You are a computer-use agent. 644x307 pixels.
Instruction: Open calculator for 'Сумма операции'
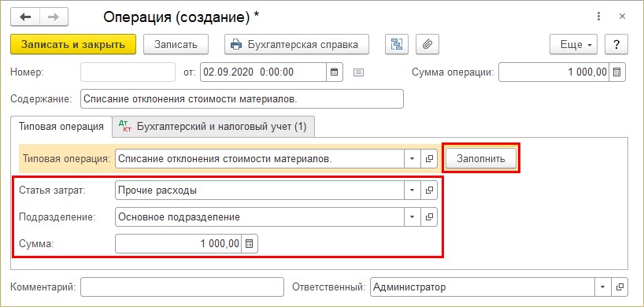point(617,72)
